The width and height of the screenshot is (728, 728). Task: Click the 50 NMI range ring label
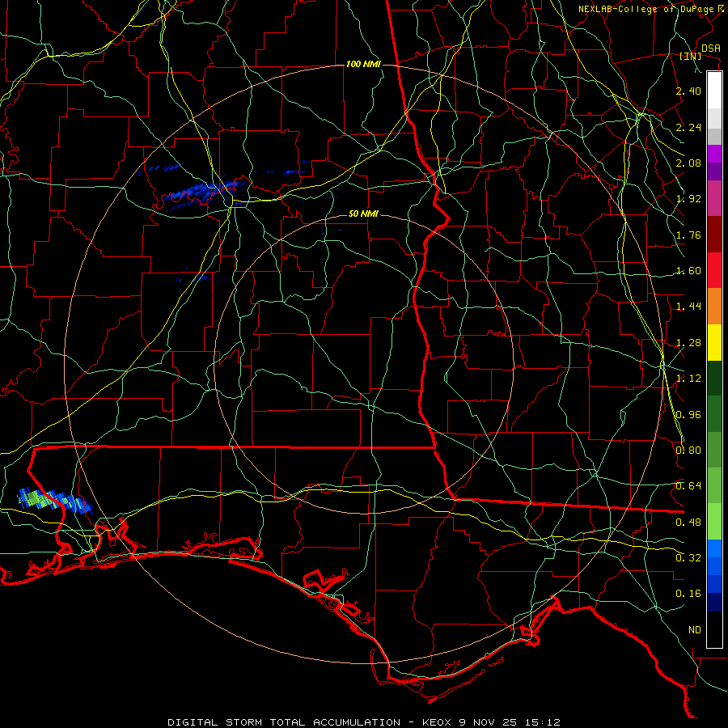pyautogui.click(x=363, y=214)
